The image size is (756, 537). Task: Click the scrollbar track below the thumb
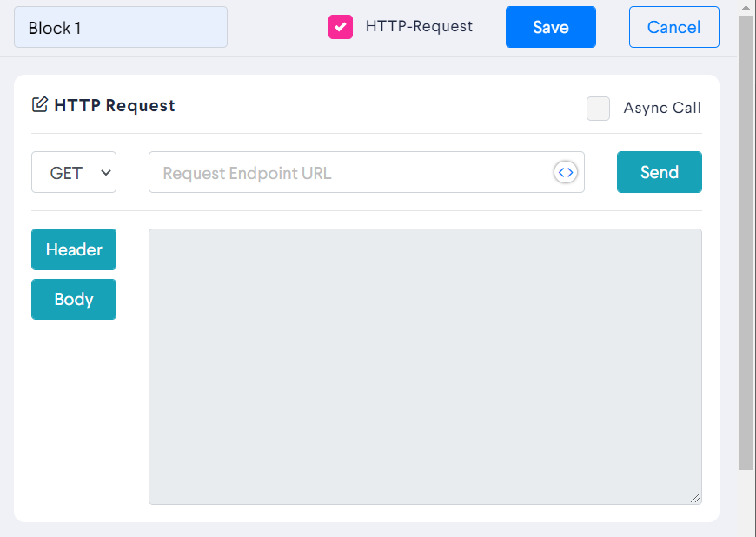746,503
